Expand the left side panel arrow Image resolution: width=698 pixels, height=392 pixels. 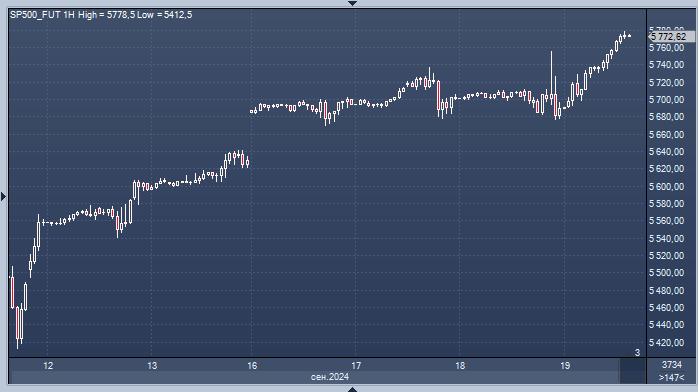pos(4,196)
